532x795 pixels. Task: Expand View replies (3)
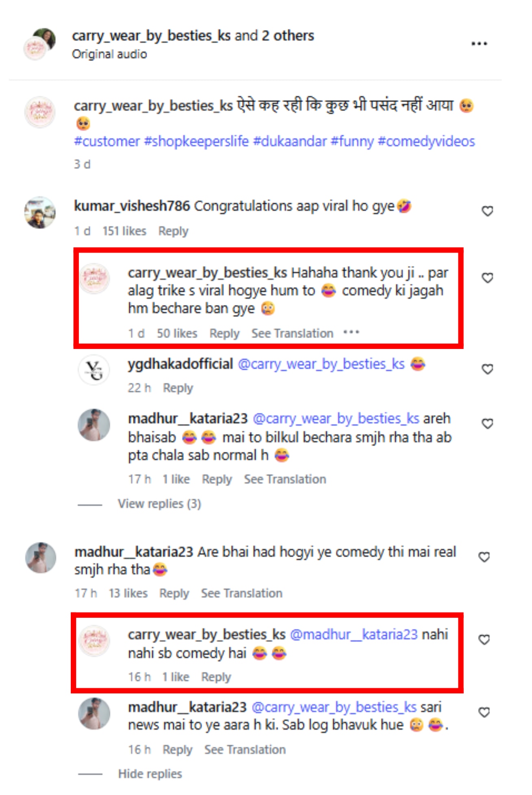(159, 504)
